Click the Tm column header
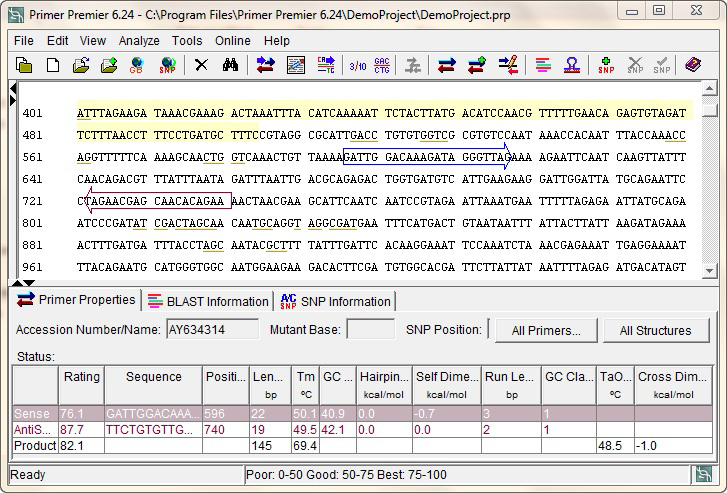The height and width of the screenshot is (493, 727). coord(306,385)
